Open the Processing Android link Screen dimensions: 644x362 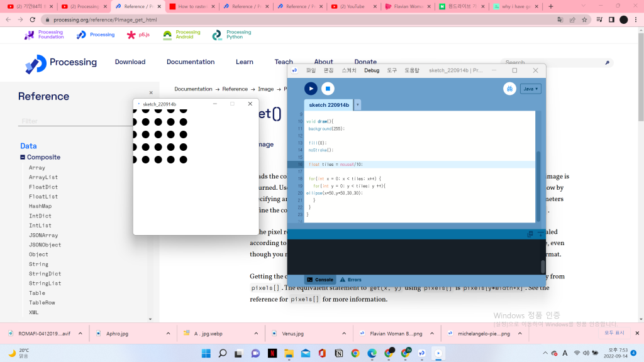pos(181,35)
